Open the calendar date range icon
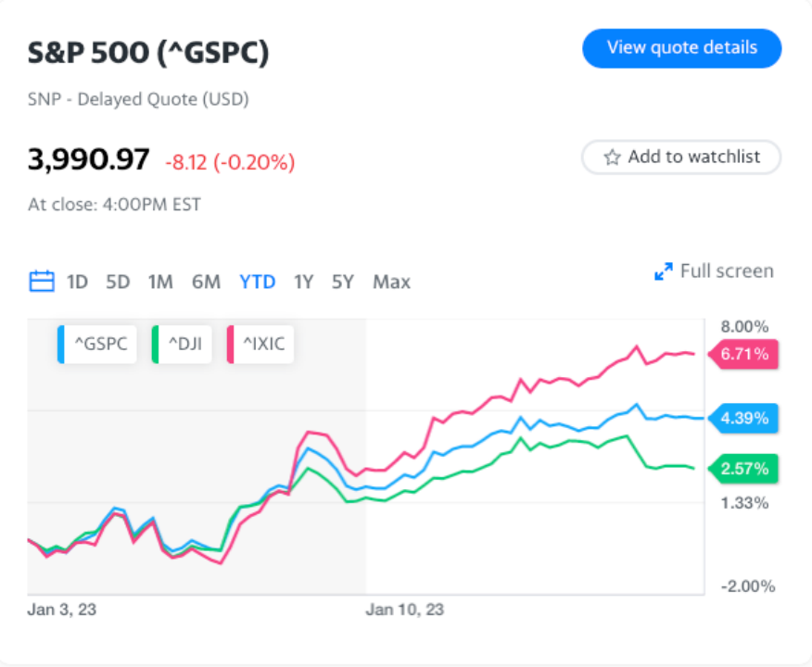Screen dimensions: 812x667 pos(42,282)
